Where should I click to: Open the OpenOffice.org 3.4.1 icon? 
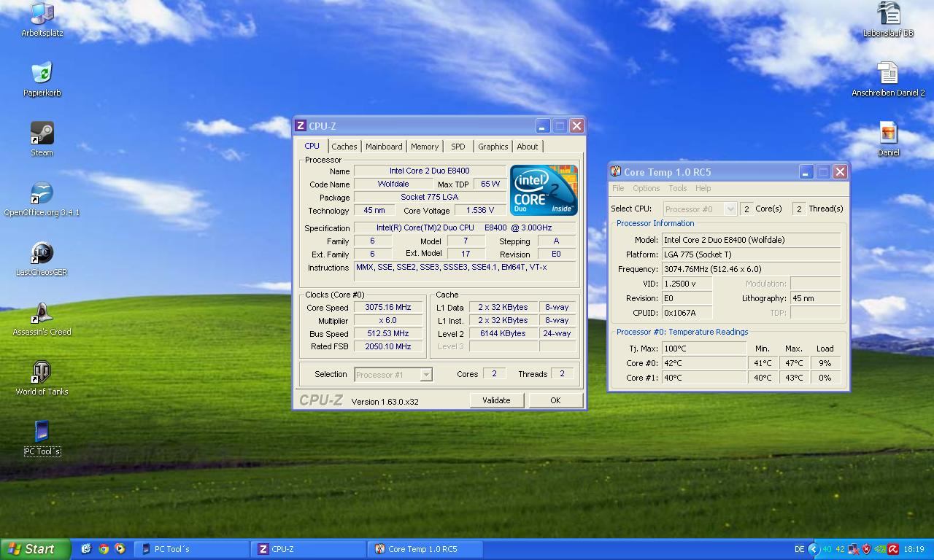point(42,194)
